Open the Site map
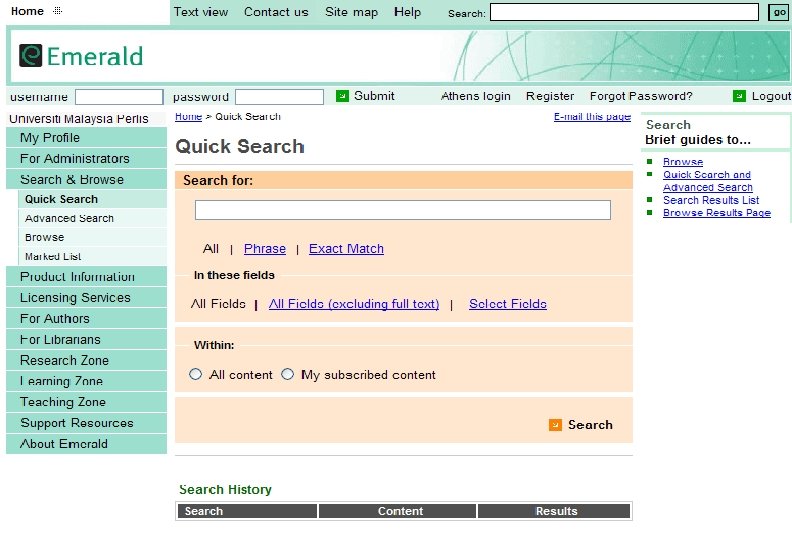Image resolution: width=792 pixels, height=540 pixels. (352, 12)
